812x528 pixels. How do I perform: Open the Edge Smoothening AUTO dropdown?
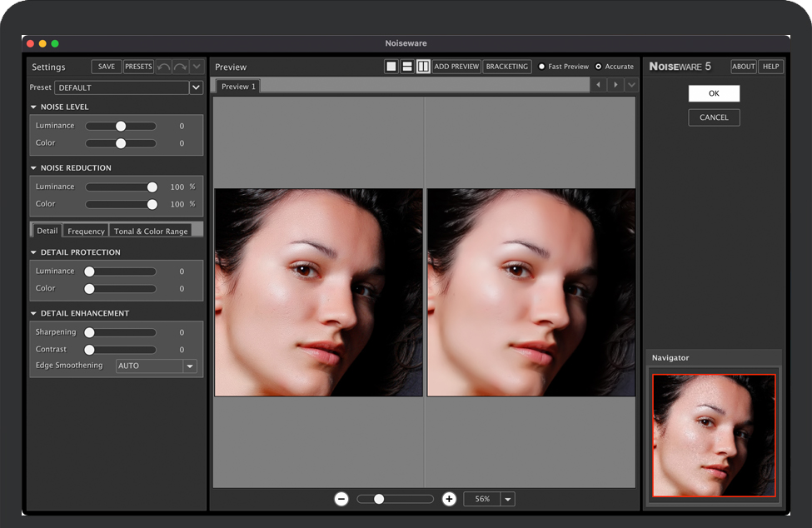(x=190, y=366)
